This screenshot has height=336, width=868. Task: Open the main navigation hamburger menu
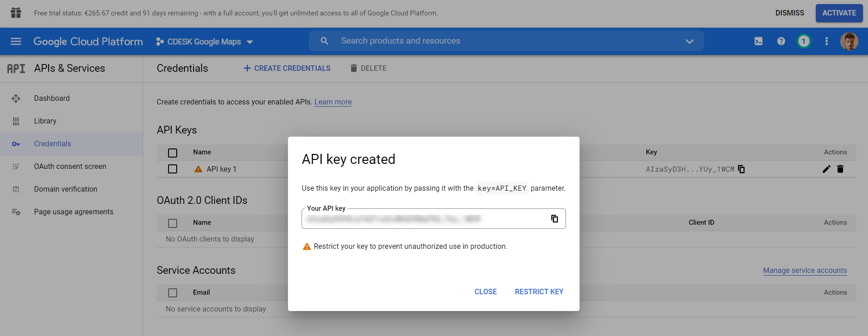coord(16,41)
